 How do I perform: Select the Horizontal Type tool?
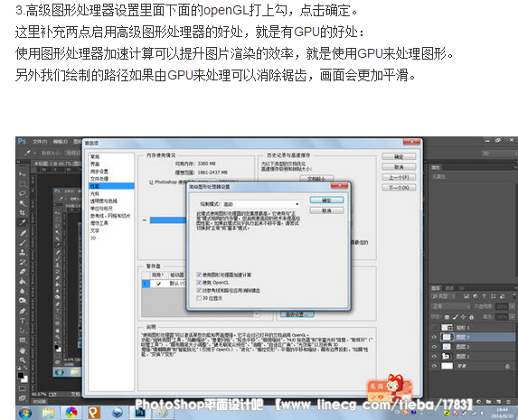22,321
